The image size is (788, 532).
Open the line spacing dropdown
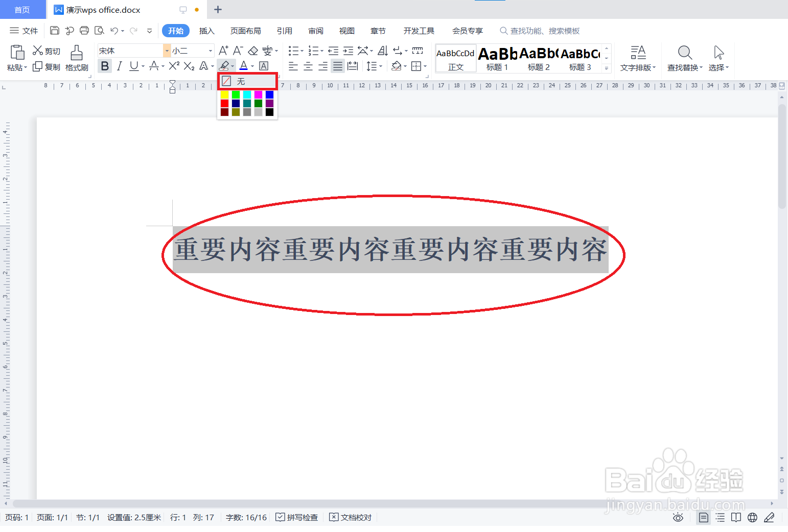pos(375,66)
